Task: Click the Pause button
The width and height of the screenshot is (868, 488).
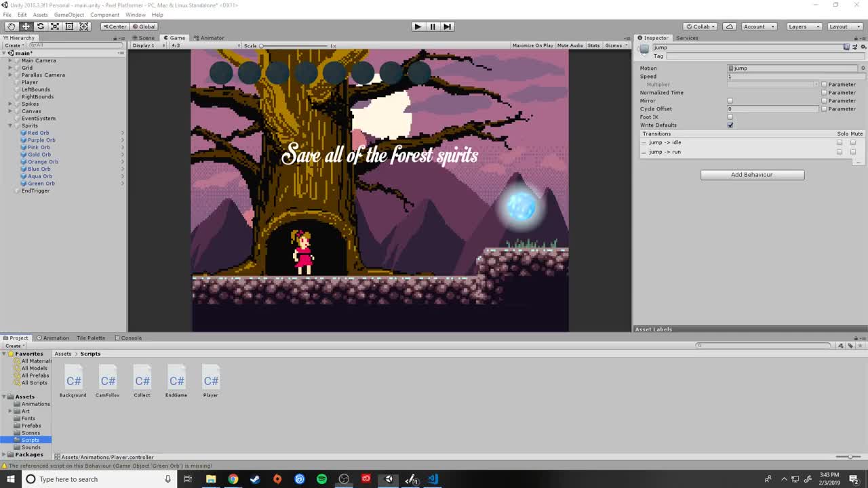Action: pyautogui.click(x=433, y=26)
